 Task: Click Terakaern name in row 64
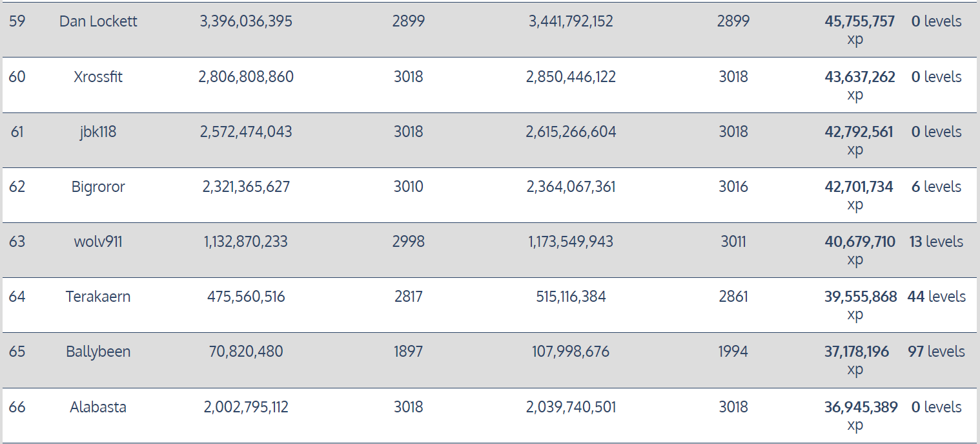coord(98,297)
